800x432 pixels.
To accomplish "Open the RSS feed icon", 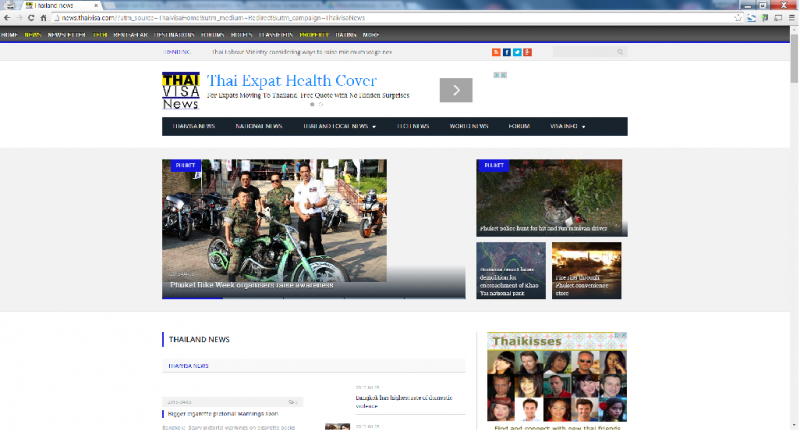I will tap(496, 52).
